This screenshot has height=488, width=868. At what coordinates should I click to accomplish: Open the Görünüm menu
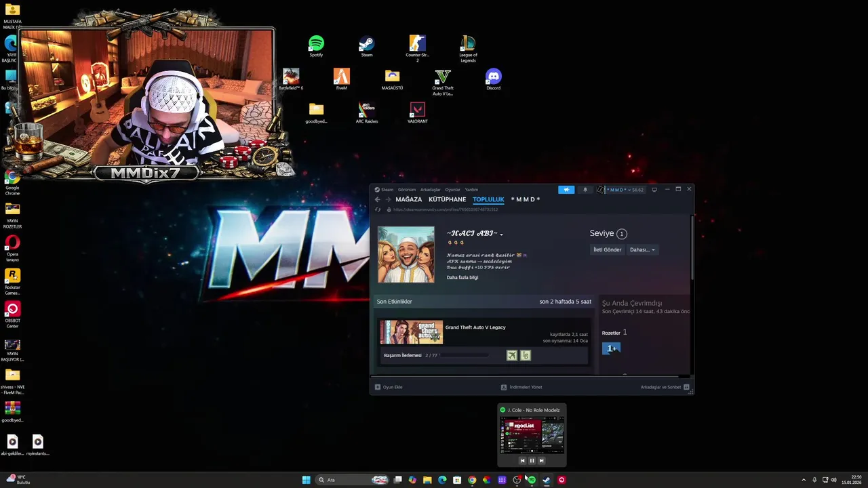click(x=407, y=190)
